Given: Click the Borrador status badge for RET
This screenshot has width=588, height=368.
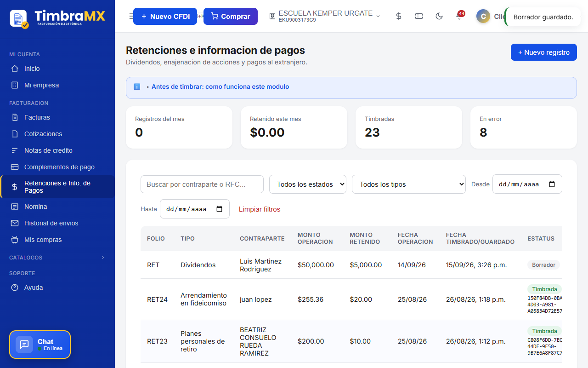Looking at the screenshot, I should (x=543, y=265).
